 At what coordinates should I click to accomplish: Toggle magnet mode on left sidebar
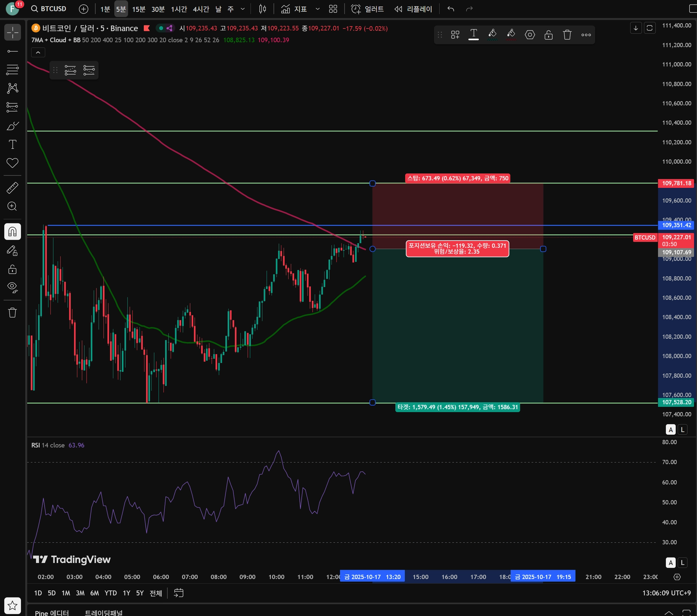point(12,231)
